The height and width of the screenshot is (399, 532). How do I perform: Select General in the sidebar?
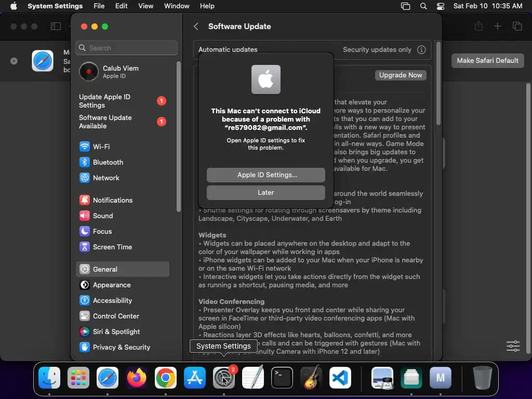(x=123, y=270)
